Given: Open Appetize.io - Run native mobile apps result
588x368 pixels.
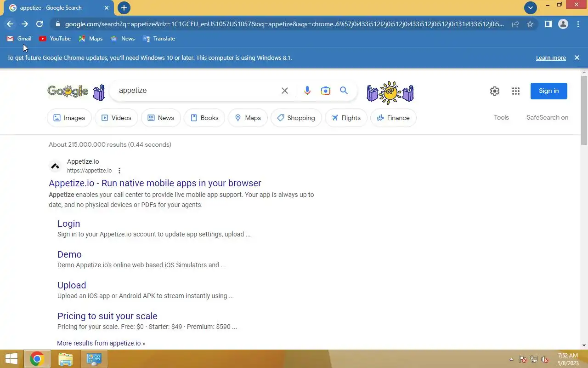Looking at the screenshot, I should coord(155,183).
